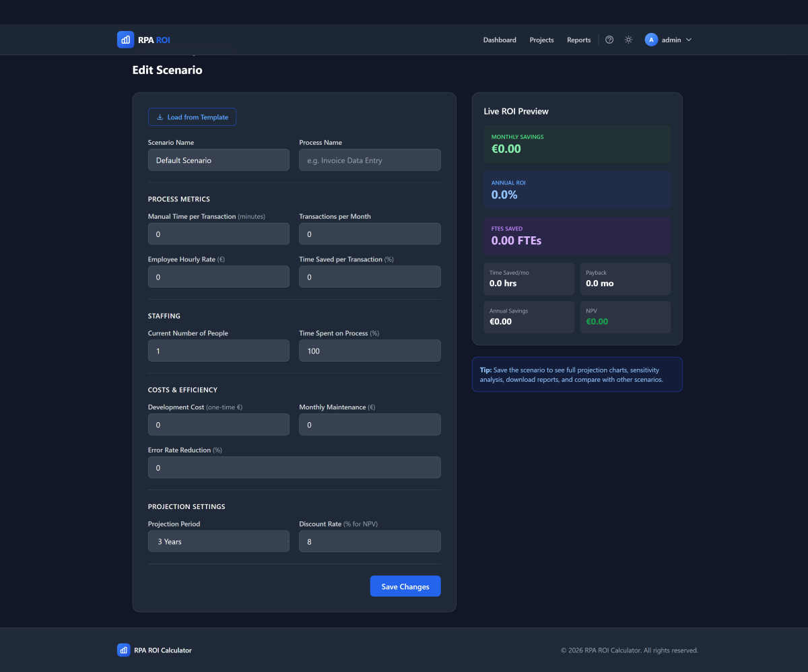Edit the Scenario Name field
Screen dimensions: 808x672
(218, 160)
